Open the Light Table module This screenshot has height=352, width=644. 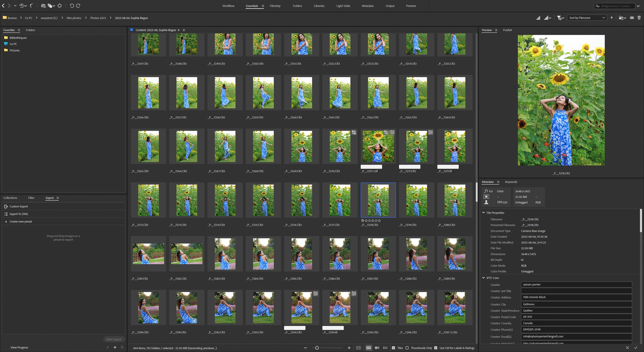(x=343, y=6)
